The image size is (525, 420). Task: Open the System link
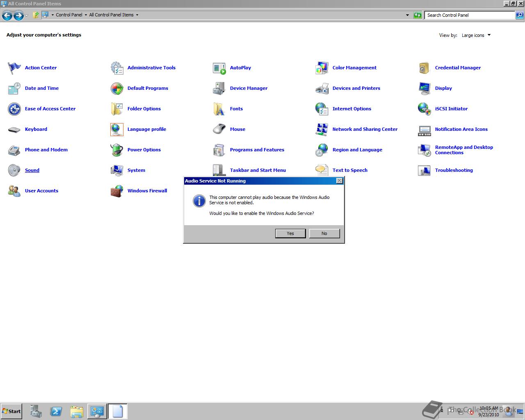[x=136, y=170]
